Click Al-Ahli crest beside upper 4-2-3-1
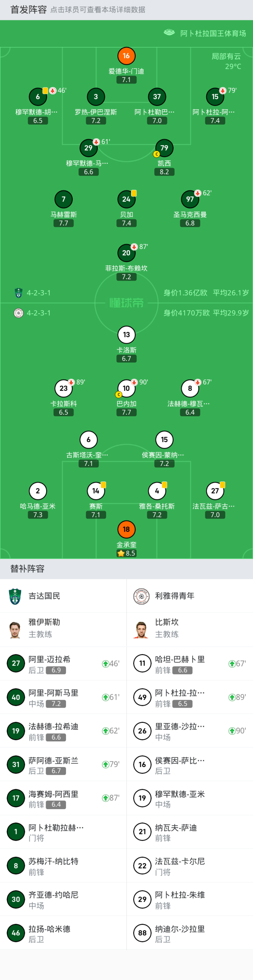The height and width of the screenshot is (980, 253). pyautogui.click(x=18, y=293)
